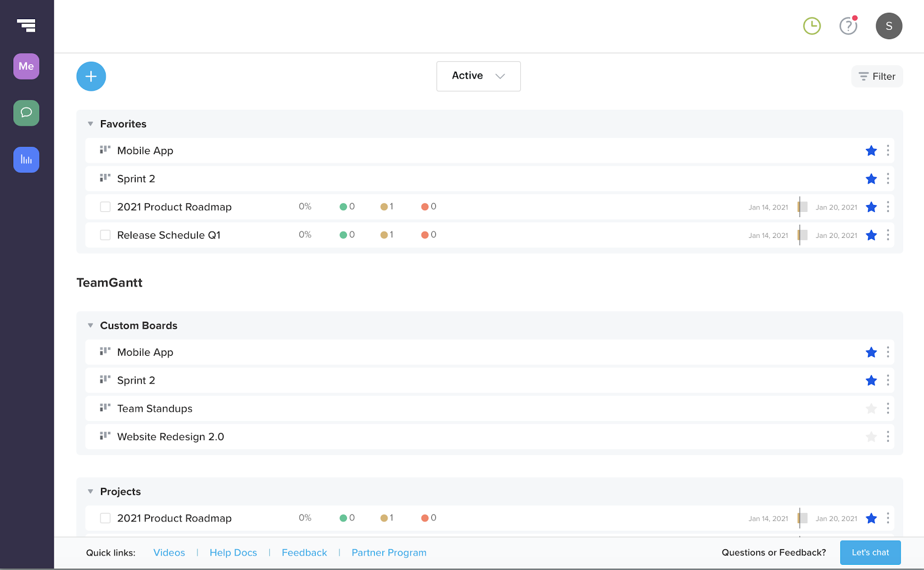Tick checkbox for 2021 Product Roadmap in Favorites
924x570 pixels.
(x=105, y=207)
